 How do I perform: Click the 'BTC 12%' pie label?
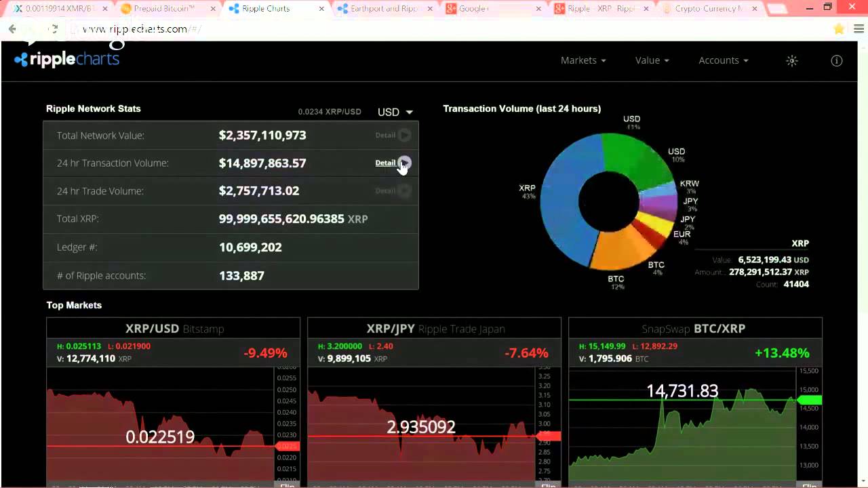click(616, 283)
